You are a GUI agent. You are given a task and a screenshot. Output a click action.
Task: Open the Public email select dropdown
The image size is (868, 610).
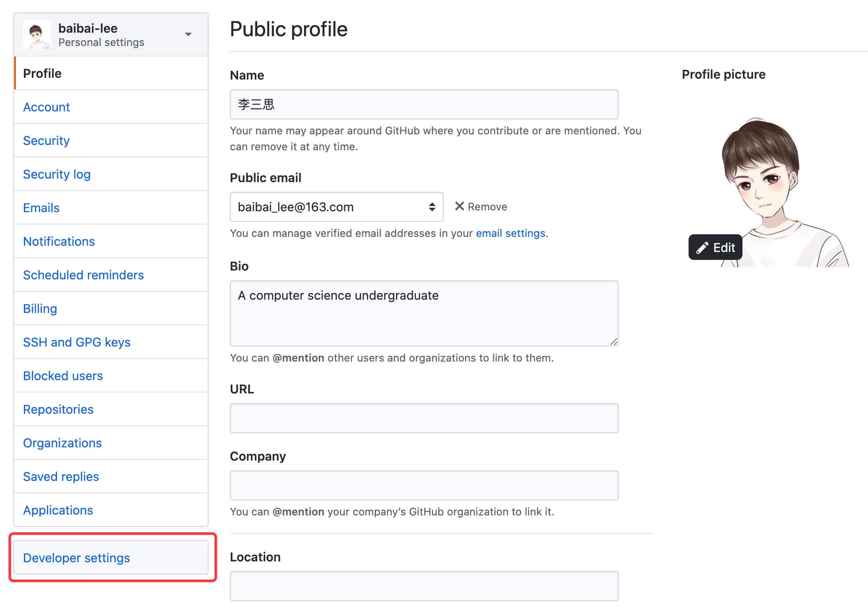tap(336, 207)
